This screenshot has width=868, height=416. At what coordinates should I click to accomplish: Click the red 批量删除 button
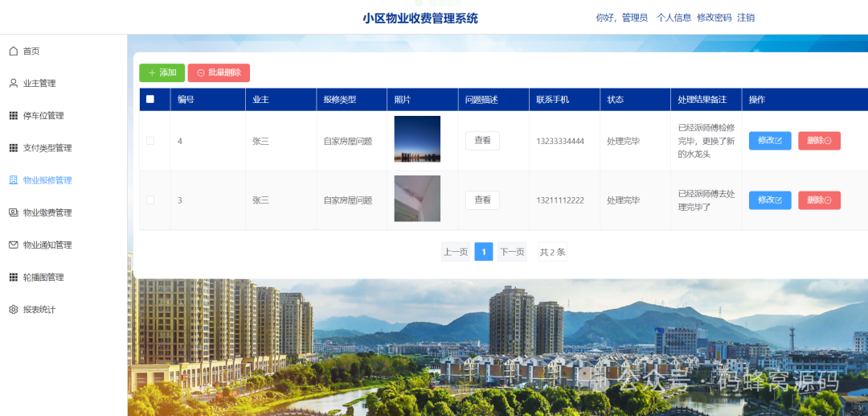[219, 72]
